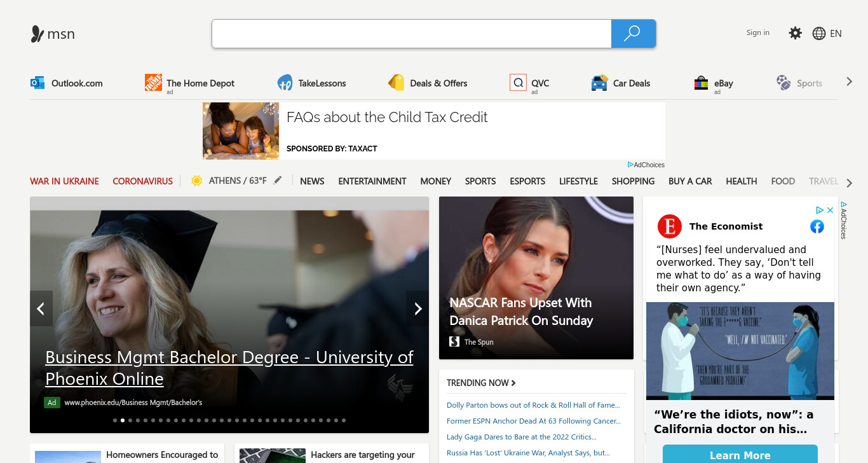The height and width of the screenshot is (463, 868).
Task: Open the Outlook.com envelope icon
Action: pyautogui.click(x=37, y=83)
